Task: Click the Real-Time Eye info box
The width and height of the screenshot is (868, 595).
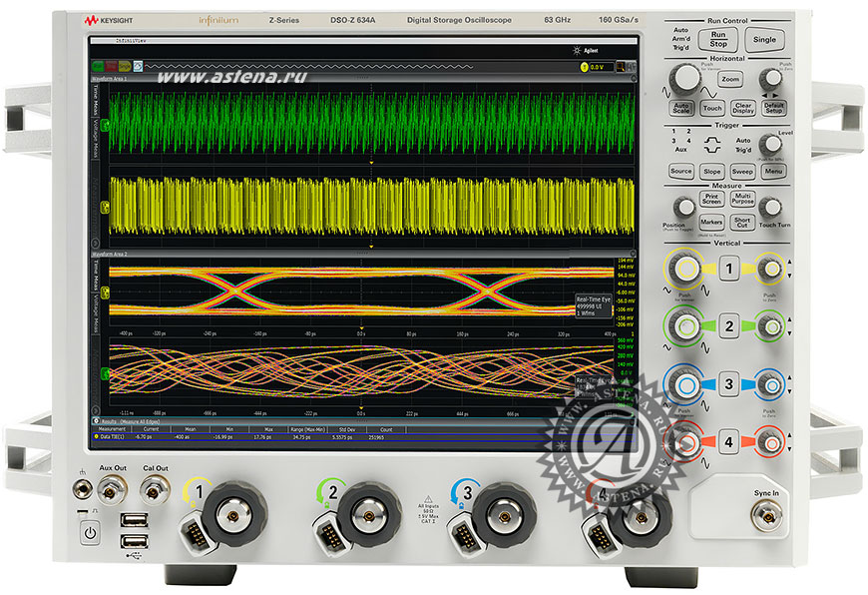Action: tap(594, 305)
